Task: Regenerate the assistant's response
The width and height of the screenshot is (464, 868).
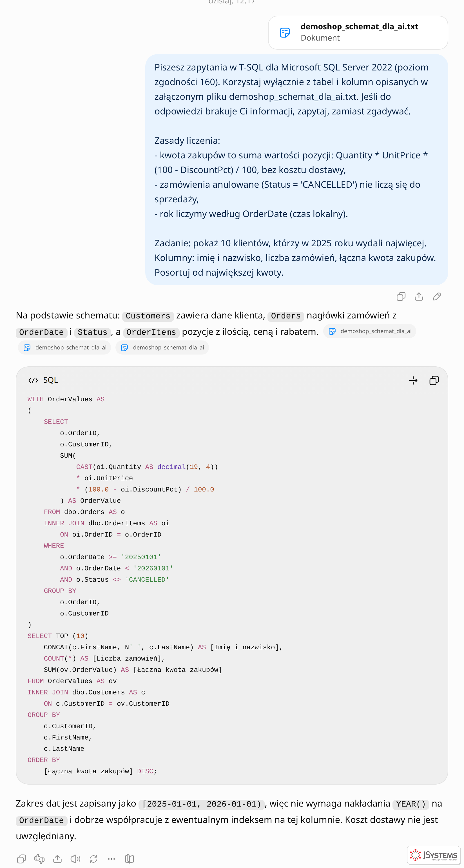Action: tap(93, 859)
